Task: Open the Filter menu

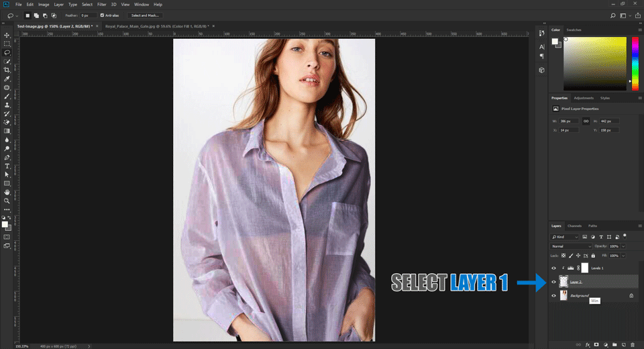Action: (x=101, y=5)
